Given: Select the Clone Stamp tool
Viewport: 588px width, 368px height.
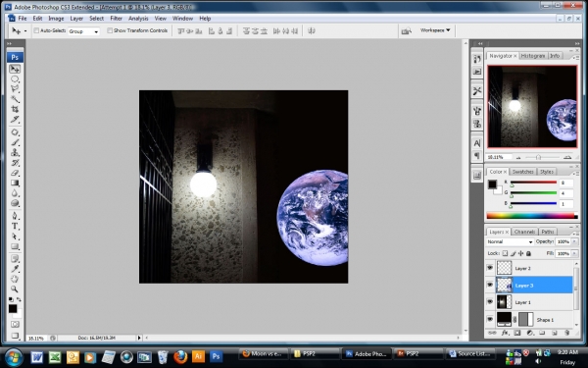Looking at the screenshot, I should point(15,153).
